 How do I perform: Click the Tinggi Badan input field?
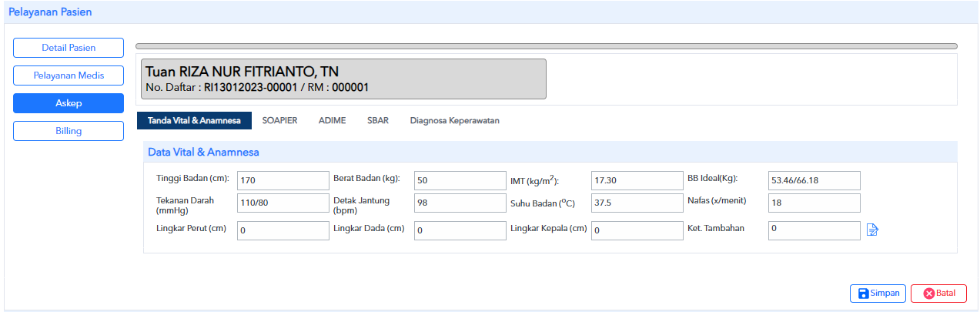pyautogui.click(x=283, y=180)
